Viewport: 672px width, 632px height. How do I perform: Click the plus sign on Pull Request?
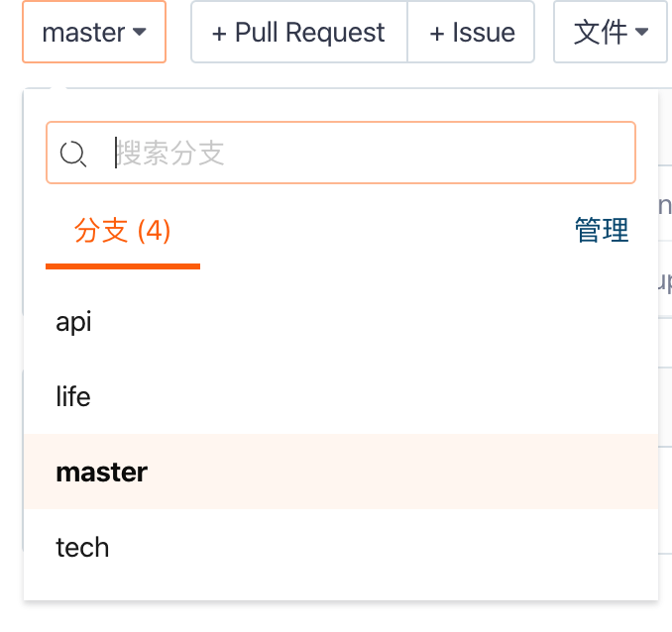(x=220, y=33)
